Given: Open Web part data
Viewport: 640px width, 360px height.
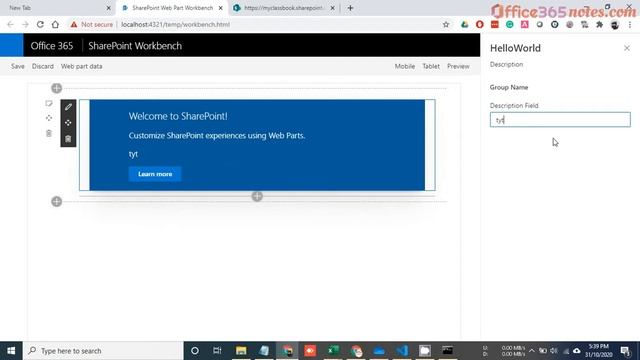Looking at the screenshot, I should (82, 66).
